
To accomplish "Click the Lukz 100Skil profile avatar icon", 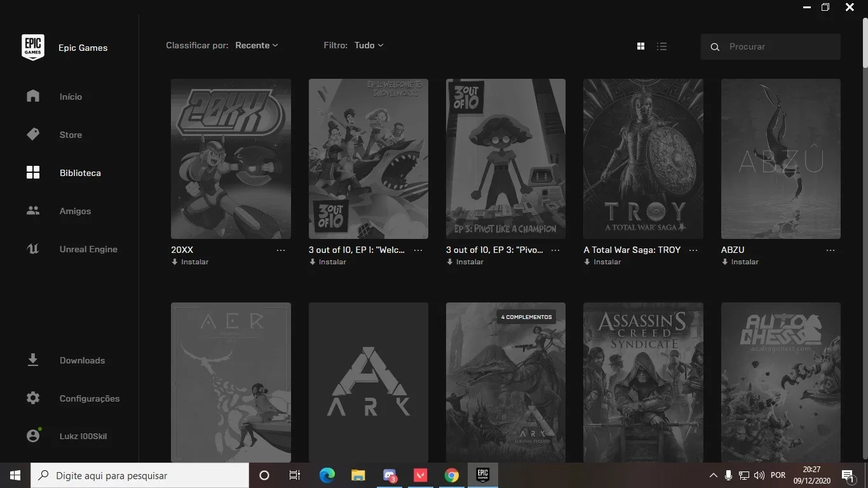I will click(34, 435).
